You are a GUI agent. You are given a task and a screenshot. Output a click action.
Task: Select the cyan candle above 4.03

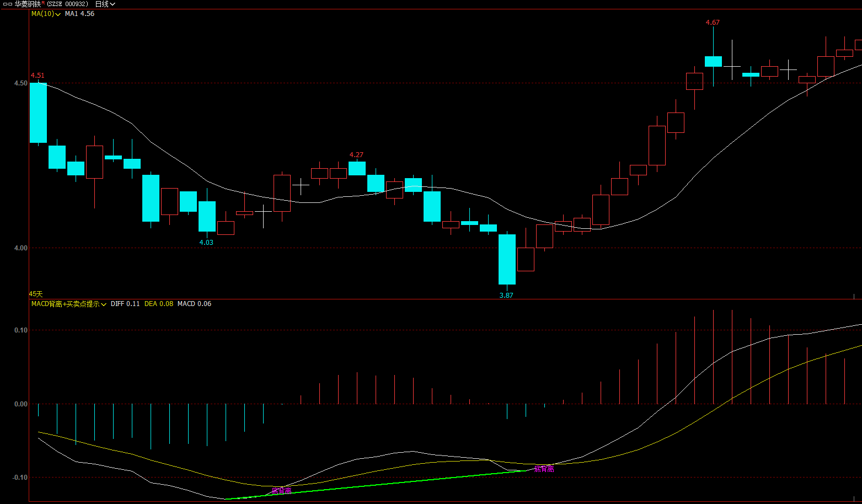point(207,216)
